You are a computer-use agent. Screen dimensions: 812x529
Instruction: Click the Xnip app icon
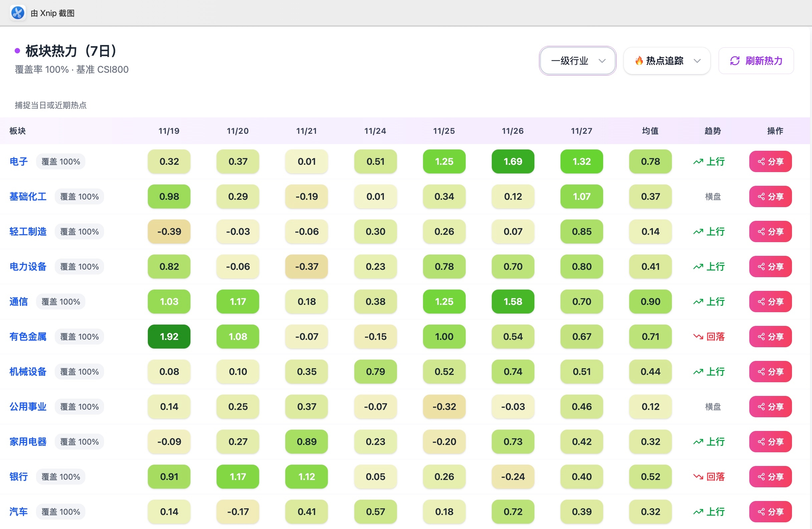[18, 13]
